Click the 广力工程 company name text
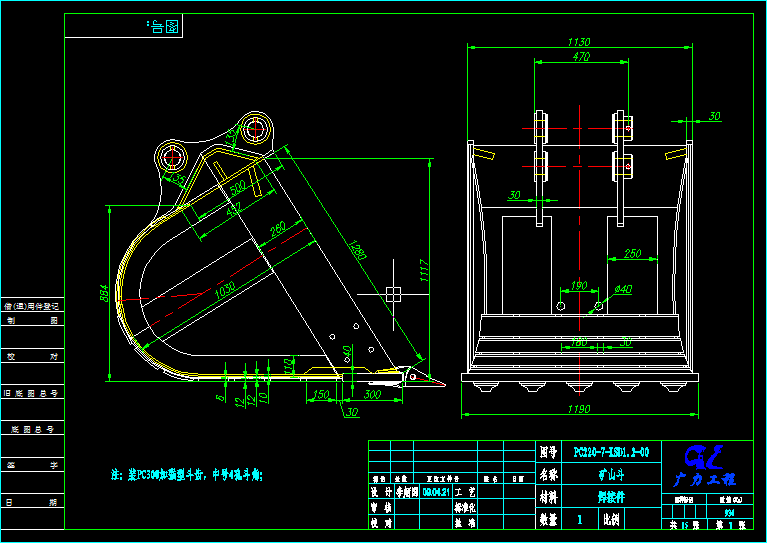 [706, 481]
